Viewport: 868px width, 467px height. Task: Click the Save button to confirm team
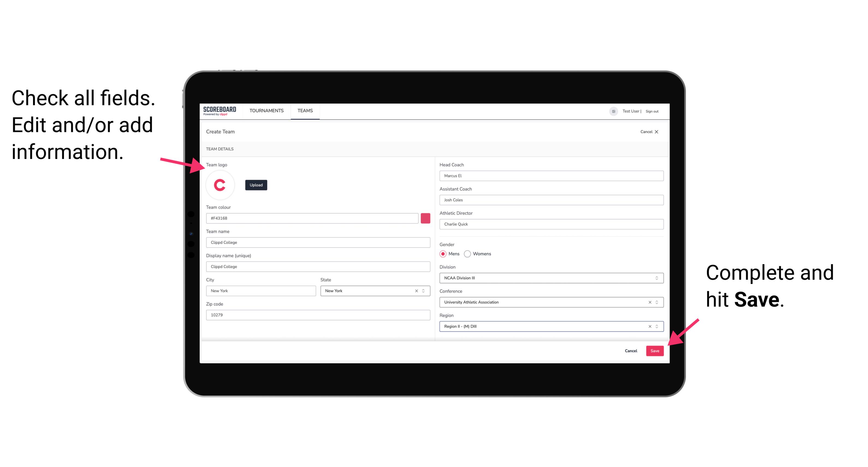[x=655, y=350]
